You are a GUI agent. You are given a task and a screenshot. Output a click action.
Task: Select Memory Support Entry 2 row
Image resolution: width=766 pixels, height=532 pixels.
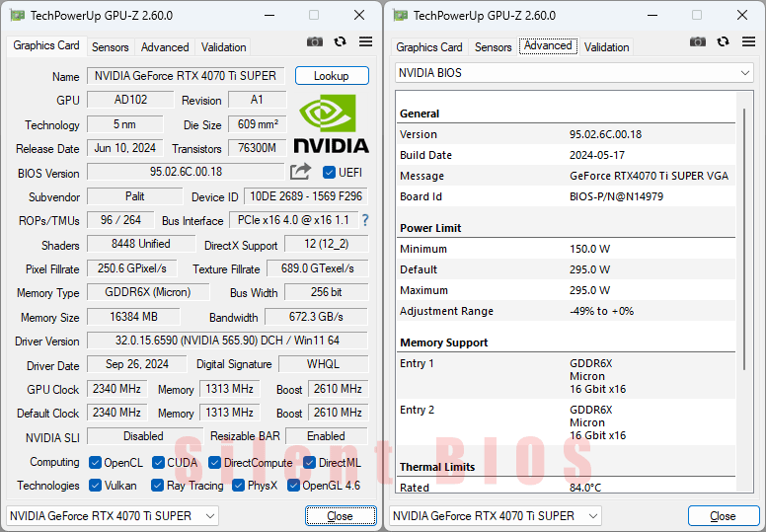(567, 422)
